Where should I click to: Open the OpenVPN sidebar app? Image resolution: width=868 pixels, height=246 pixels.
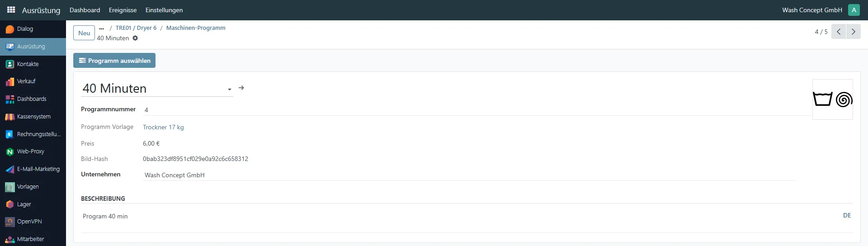(29, 222)
